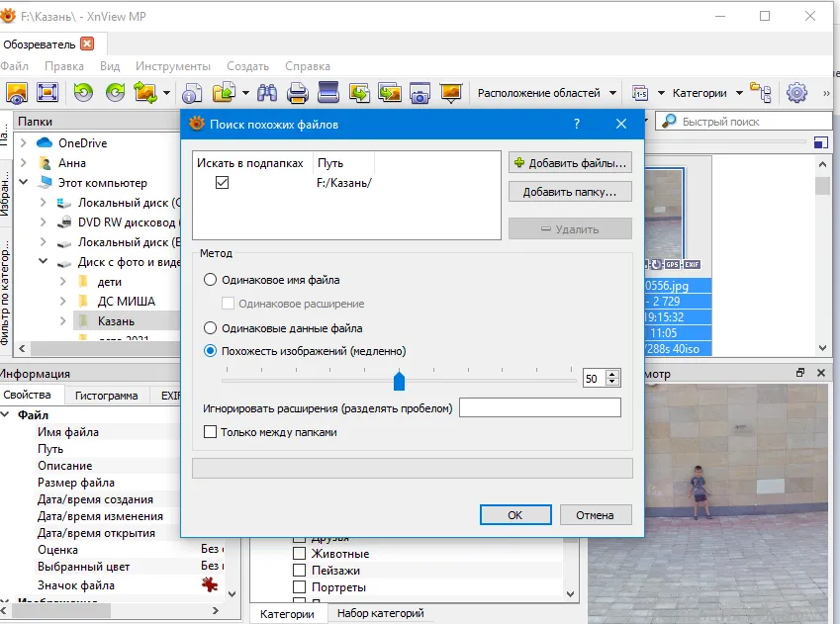The image size is (840, 624).
Task: Click the copy-to-folder toolbar icon
Action: click(225, 93)
